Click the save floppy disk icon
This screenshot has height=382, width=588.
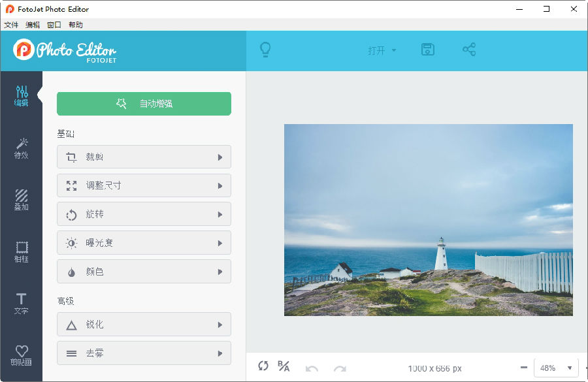tap(428, 50)
